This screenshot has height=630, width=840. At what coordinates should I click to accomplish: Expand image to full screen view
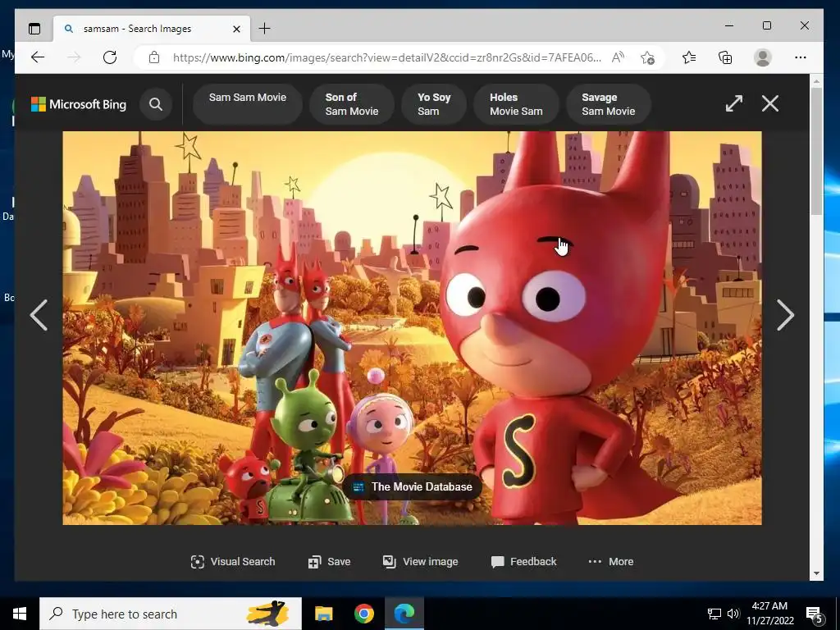click(734, 103)
